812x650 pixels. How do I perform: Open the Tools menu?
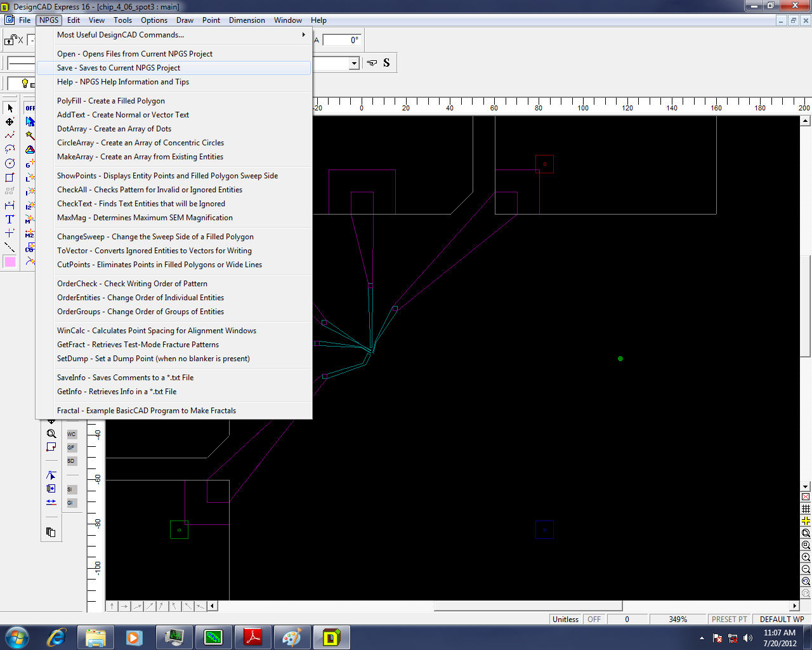pos(123,20)
